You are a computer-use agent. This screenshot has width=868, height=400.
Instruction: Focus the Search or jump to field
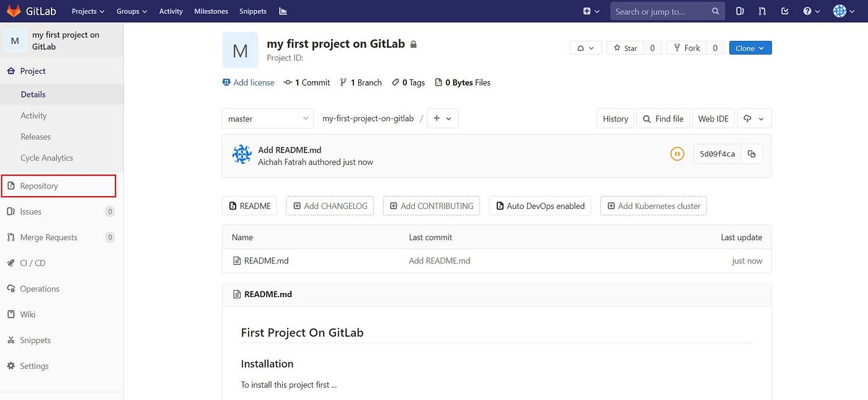[x=667, y=11]
